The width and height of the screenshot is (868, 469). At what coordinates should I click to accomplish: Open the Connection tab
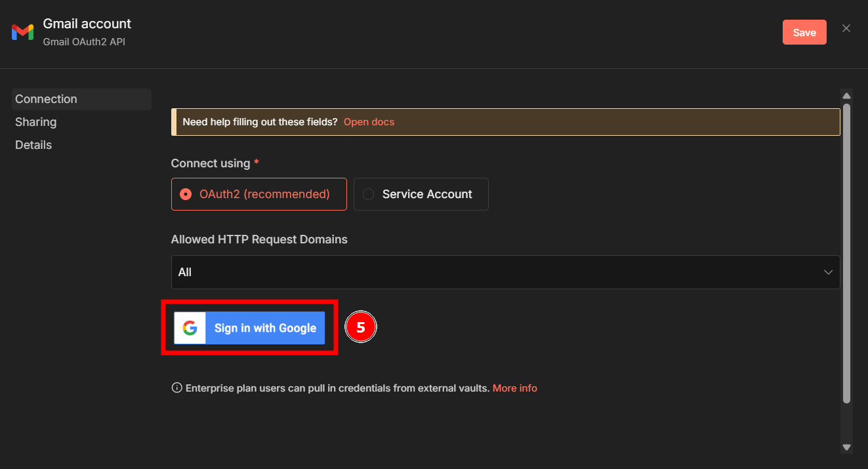click(x=82, y=99)
